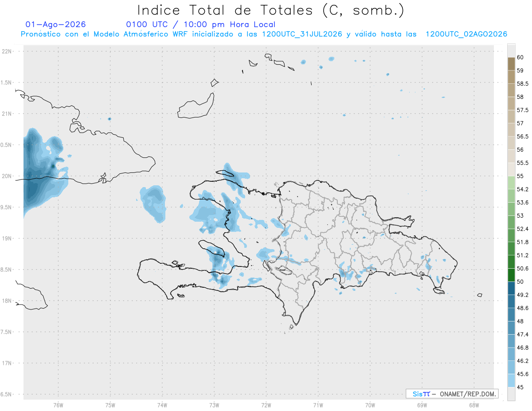The width and height of the screenshot is (532, 411).
Task: Click the colorbar value '50.6'
Action: [x=522, y=269]
